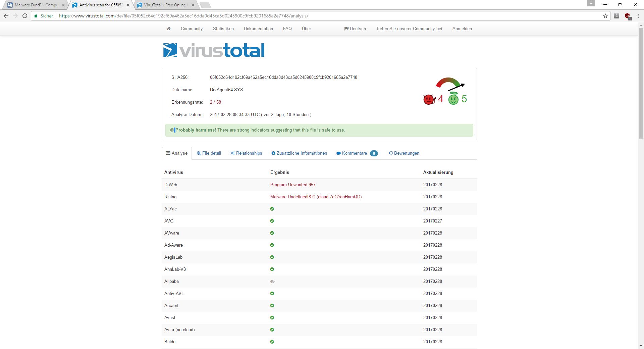Screen dimensions: 644x349
Task: Click the page vertical scrollbar thumb
Action: pyautogui.click(x=641, y=83)
